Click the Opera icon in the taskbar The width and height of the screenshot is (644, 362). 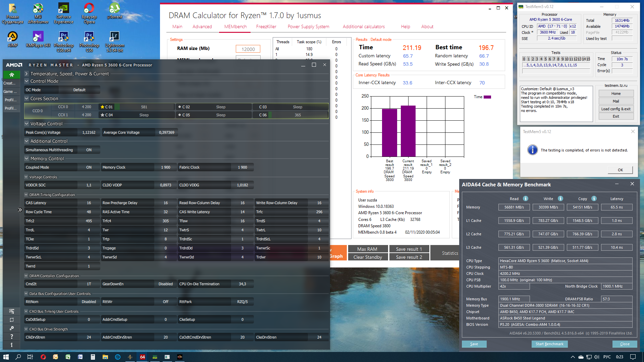(43, 357)
